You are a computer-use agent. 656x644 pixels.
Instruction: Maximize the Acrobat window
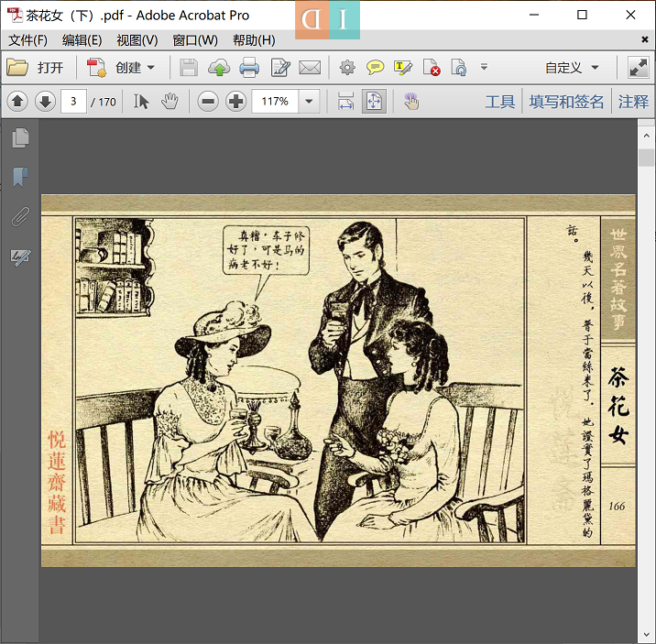582,15
